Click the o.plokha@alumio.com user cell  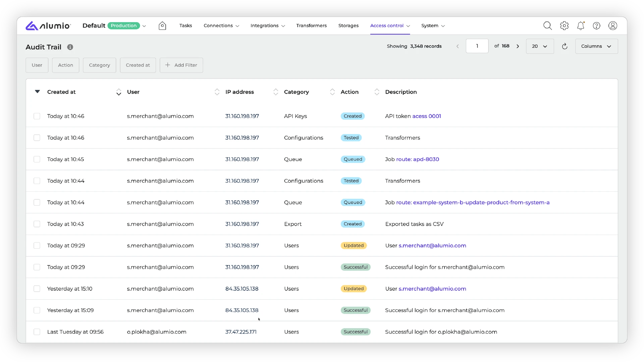157,332
